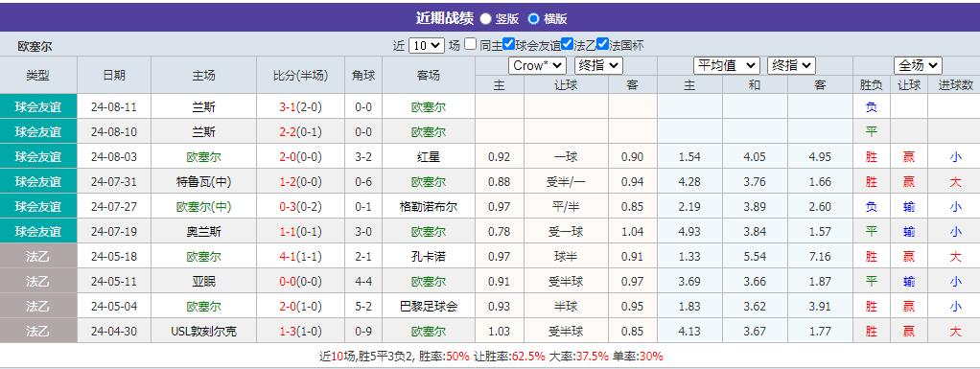Screen dimensions: 980x369
Task: Open the Crow* bookmaker dropdown
Action: pos(538,65)
